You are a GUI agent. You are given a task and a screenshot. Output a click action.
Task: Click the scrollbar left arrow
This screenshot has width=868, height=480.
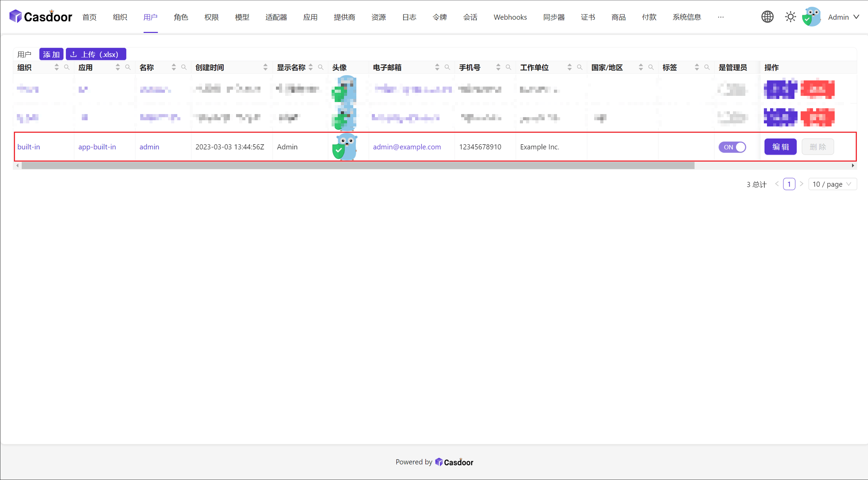[18, 166]
